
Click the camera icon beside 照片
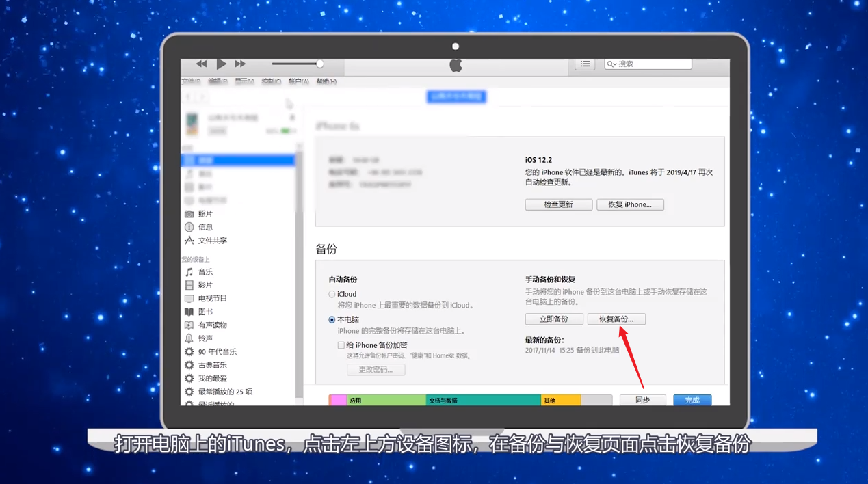tap(189, 214)
